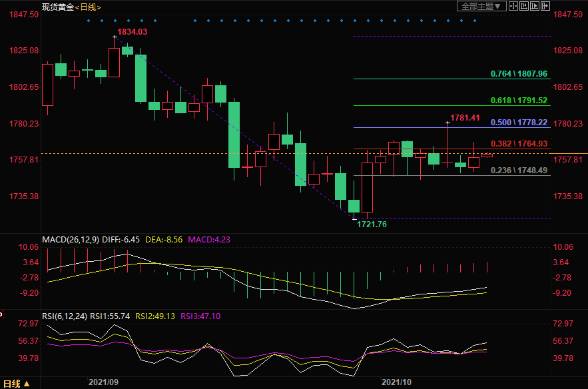Screen dimensions: 588x389
Task: Click the play-arrow chart icon in top toolbar
Action: click(x=535, y=6)
